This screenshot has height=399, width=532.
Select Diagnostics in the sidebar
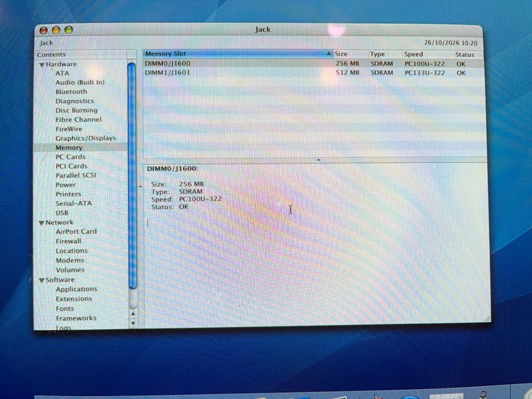[75, 101]
